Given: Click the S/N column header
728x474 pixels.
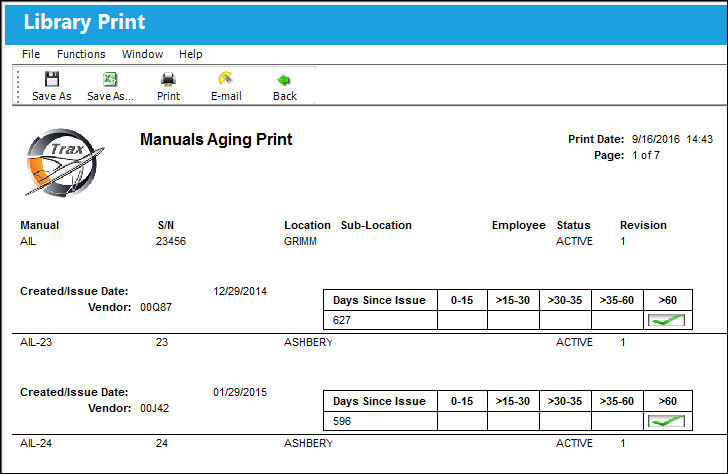Looking at the screenshot, I should tap(165, 225).
